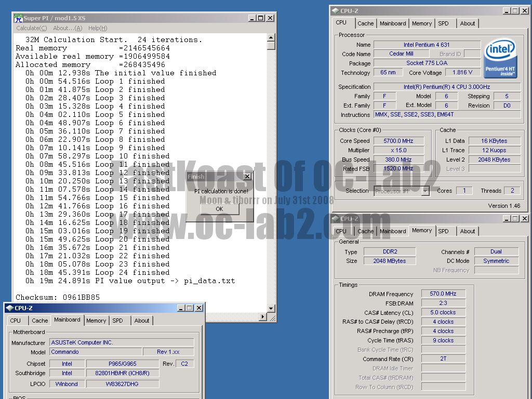The image size is (532, 399).
Task: Click the Multiplier x 15.0 value
Action: point(398,150)
